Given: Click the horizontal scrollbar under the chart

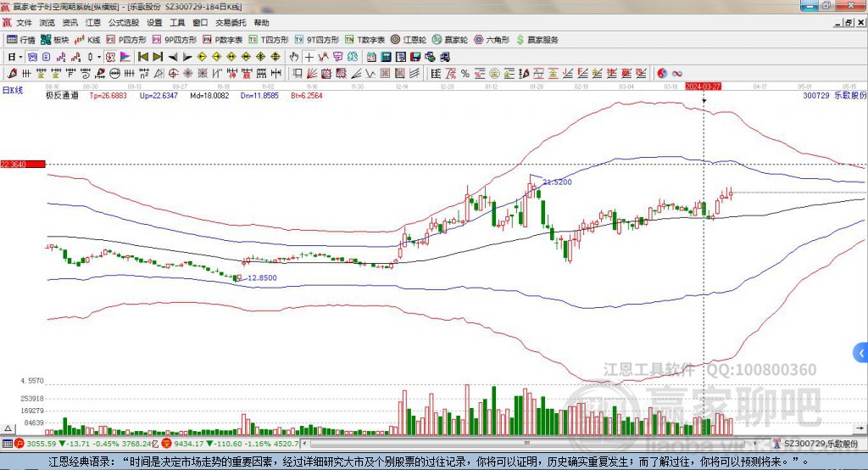Looking at the screenshot, I should click(527, 444).
